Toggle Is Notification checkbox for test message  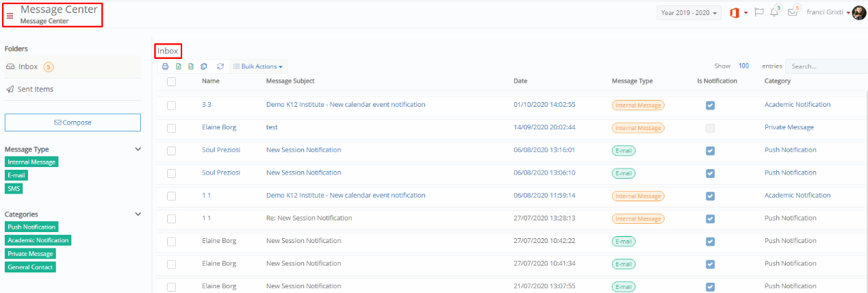(711, 128)
